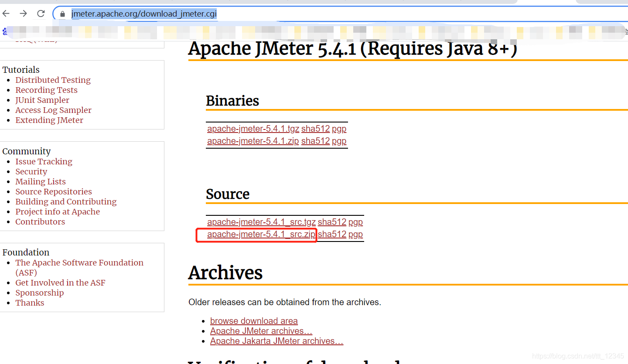Select the Source section heading
This screenshot has height=364, width=628.
pyautogui.click(x=228, y=194)
